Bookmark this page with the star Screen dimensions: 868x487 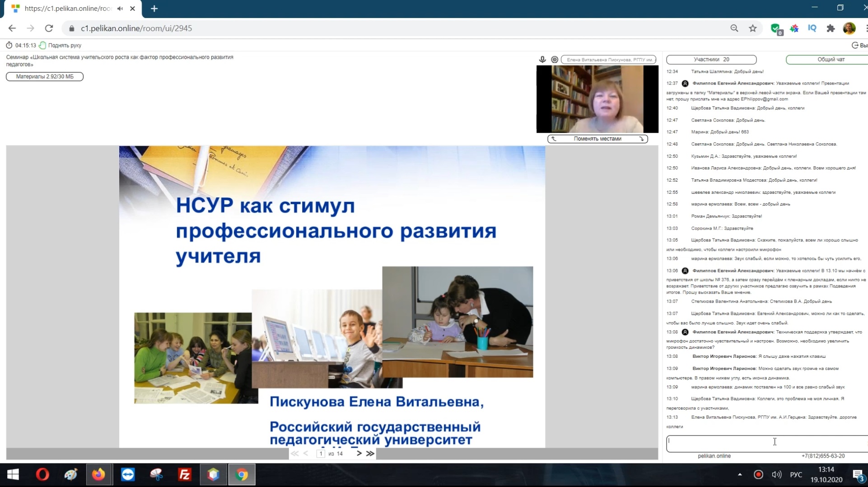pyautogui.click(x=752, y=28)
